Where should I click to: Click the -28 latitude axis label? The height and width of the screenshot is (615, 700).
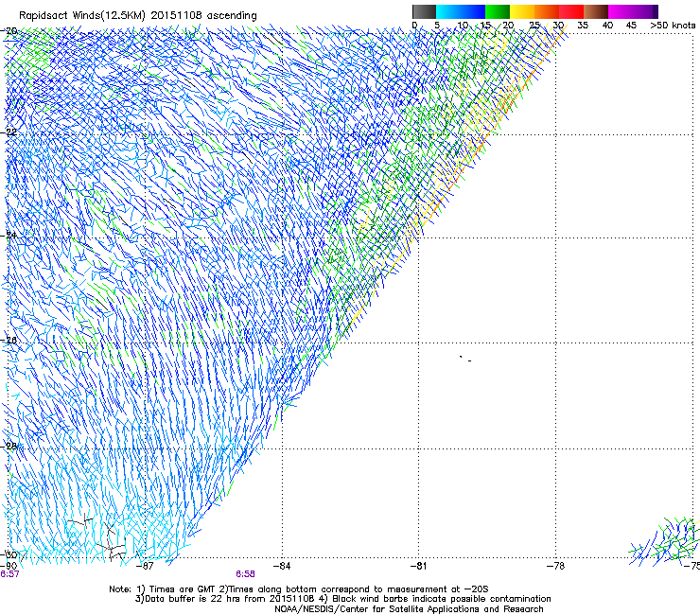pyautogui.click(x=9, y=447)
